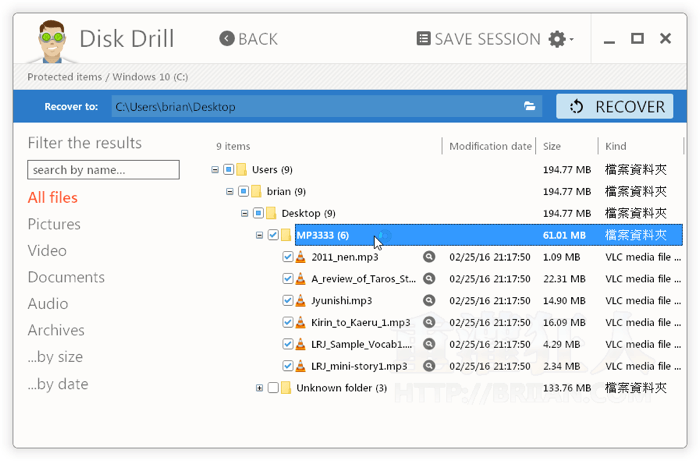Uncheck the 2011_nen.mp3 checkbox
The width and height of the screenshot is (700, 461).
coord(288,257)
